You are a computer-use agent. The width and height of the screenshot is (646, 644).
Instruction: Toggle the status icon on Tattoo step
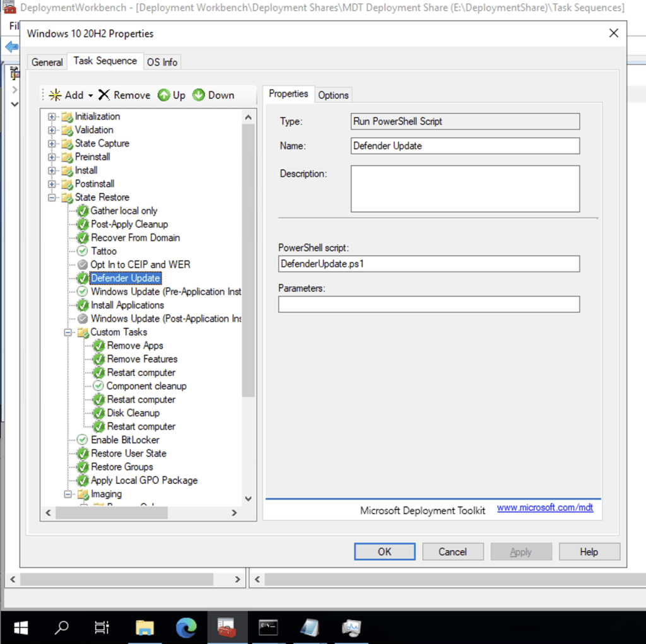(x=83, y=251)
